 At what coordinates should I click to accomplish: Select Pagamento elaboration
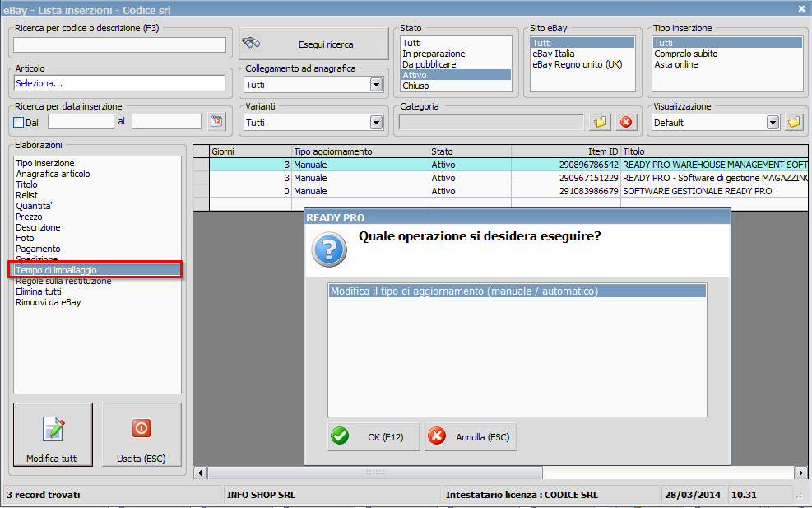(x=97, y=249)
